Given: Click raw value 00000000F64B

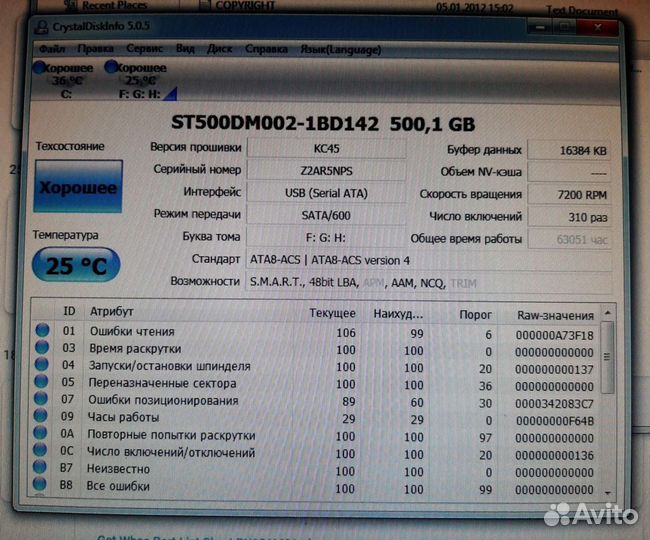Looking at the screenshot, I should click(x=555, y=421).
